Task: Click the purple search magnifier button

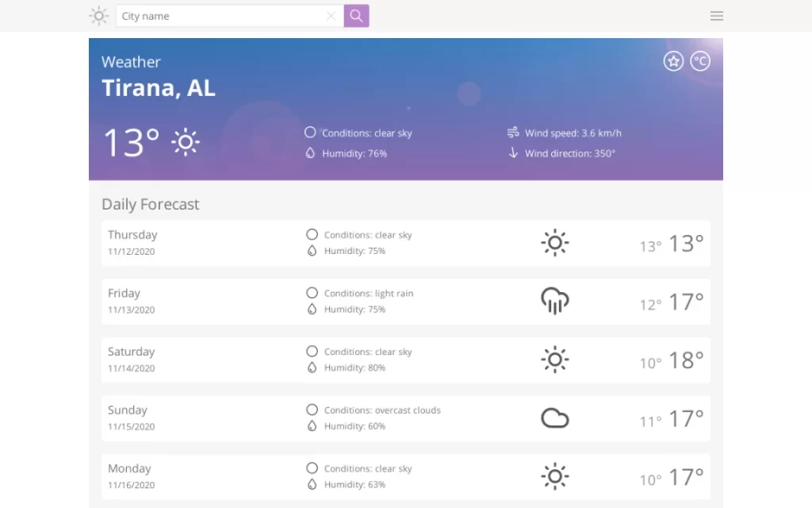Action: coord(356,16)
